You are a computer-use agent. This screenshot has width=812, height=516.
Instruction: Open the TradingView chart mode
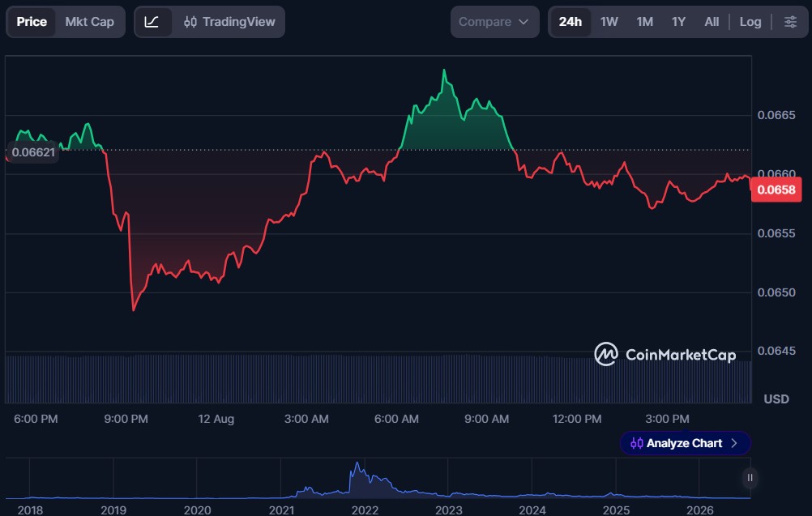click(x=229, y=22)
